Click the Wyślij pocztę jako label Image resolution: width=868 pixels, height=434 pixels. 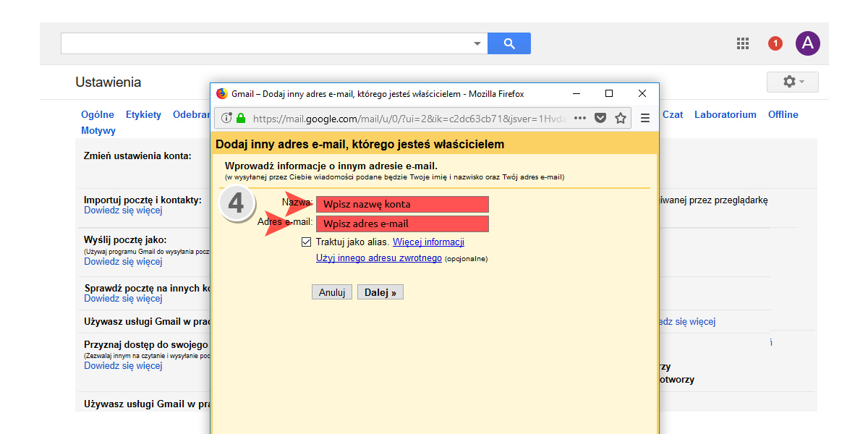click(x=125, y=240)
